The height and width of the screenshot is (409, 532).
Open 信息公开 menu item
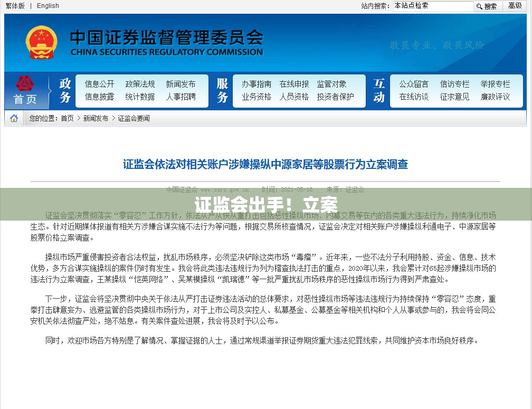(99, 84)
